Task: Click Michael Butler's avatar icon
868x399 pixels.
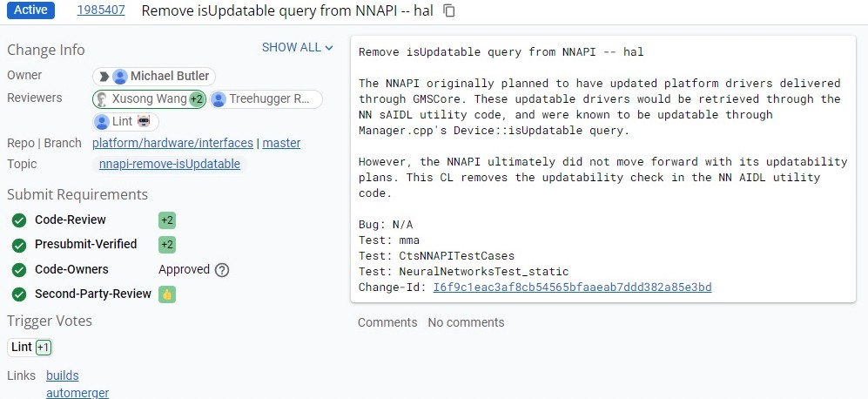Action: point(120,76)
